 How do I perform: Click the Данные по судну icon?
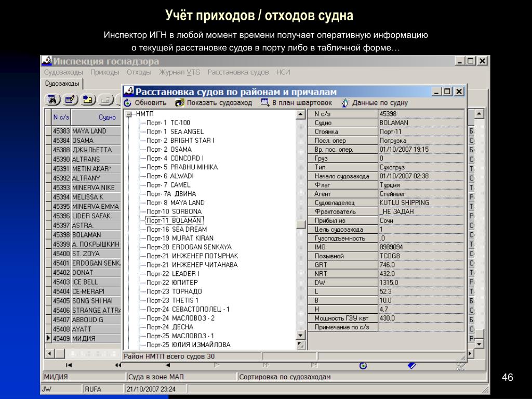[345, 103]
